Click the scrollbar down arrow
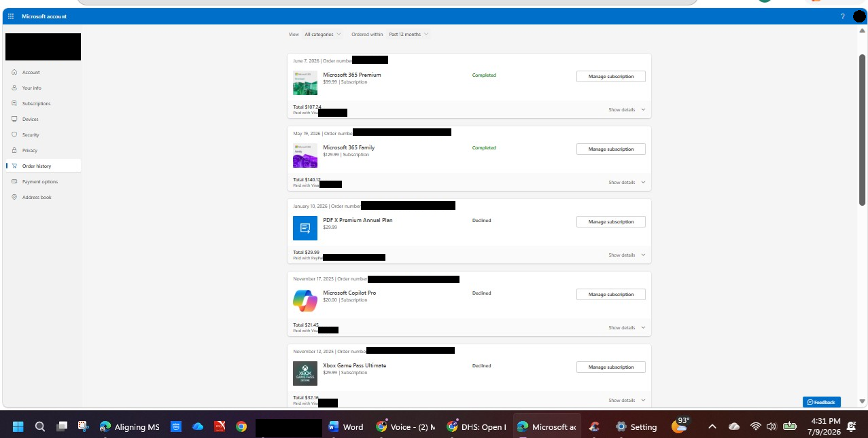This screenshot has width=868, height=438. tap(863, 401)
